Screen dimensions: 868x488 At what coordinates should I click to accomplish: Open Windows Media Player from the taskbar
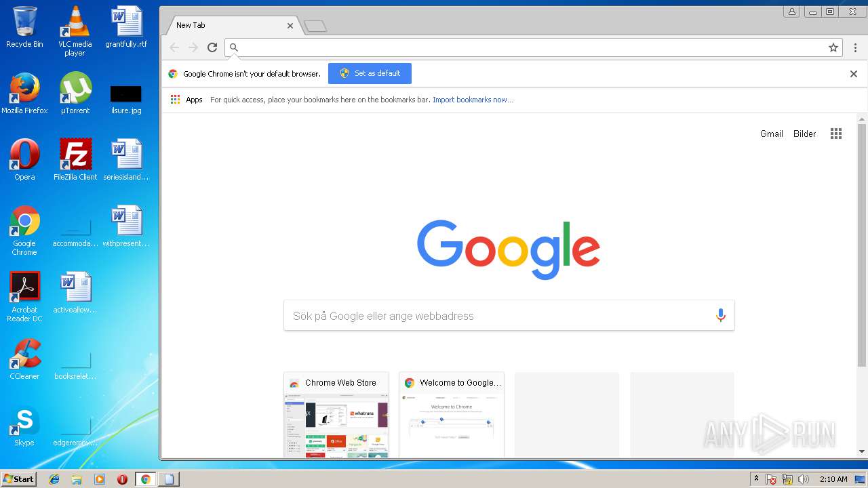[x=100, y=479]
